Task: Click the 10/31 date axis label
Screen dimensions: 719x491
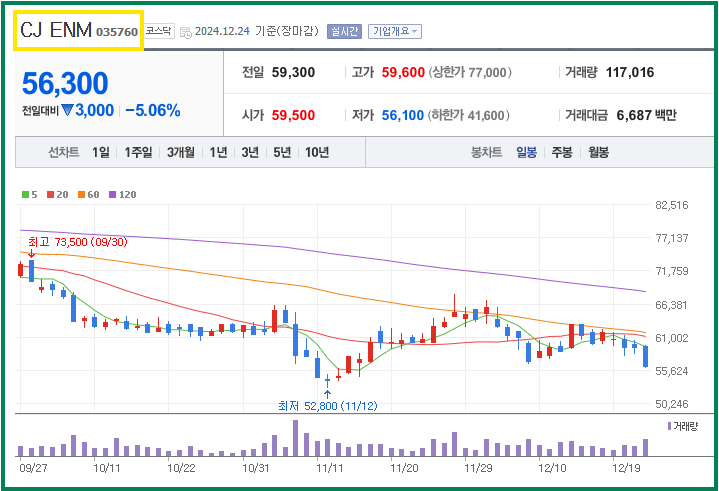Action: point(255,468)
